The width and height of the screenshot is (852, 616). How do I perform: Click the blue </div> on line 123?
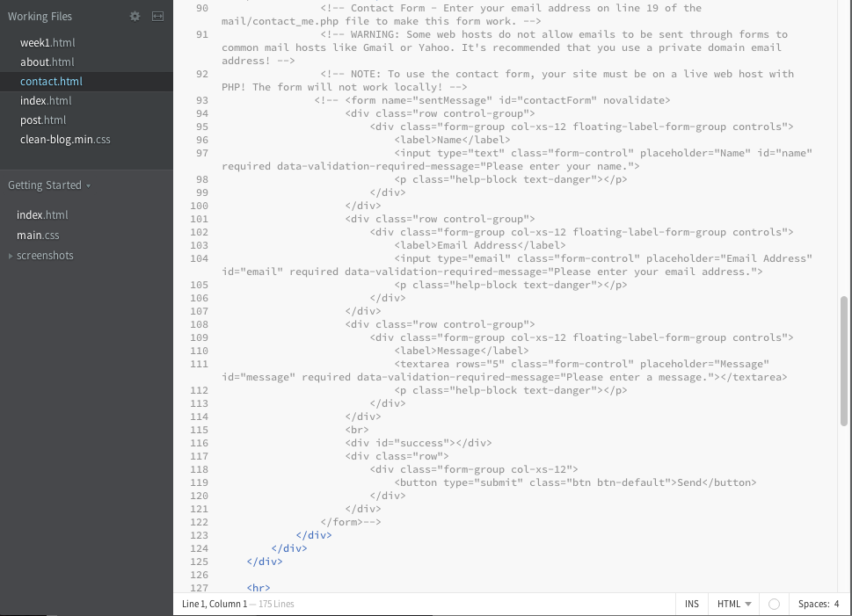[314, 535]
